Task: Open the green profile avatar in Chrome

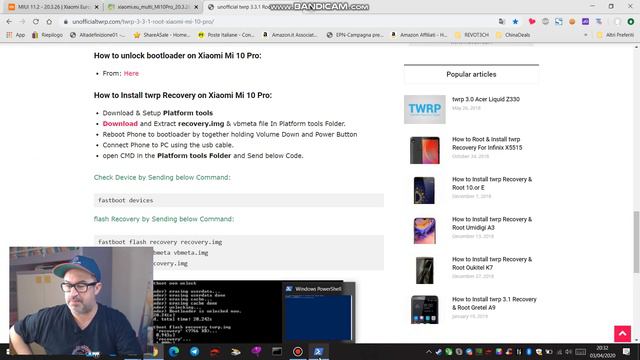Action: (x=631, y=22)
